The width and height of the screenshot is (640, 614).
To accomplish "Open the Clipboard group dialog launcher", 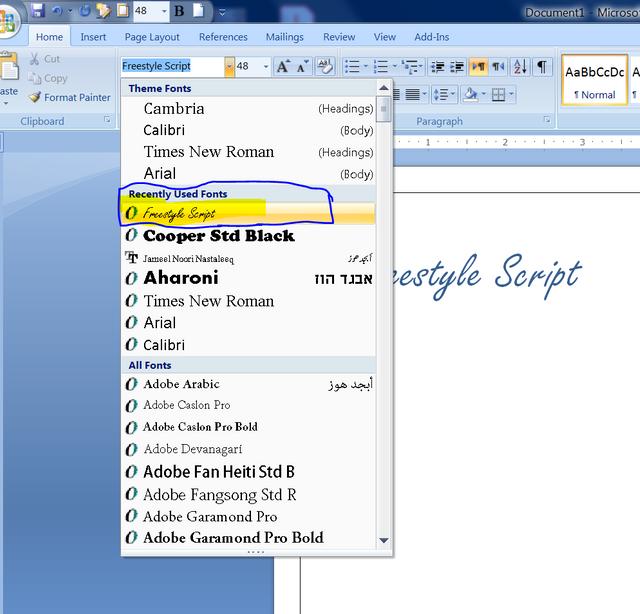I will pos(107,120).
